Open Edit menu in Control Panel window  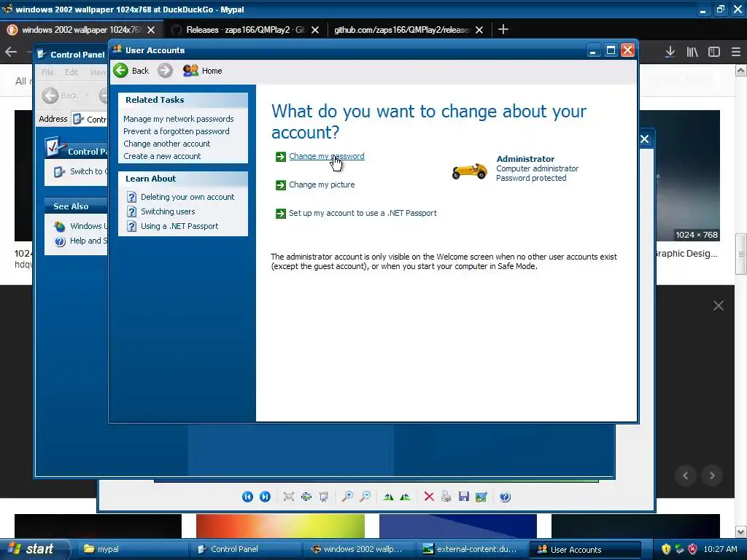(x=71, y=72)
